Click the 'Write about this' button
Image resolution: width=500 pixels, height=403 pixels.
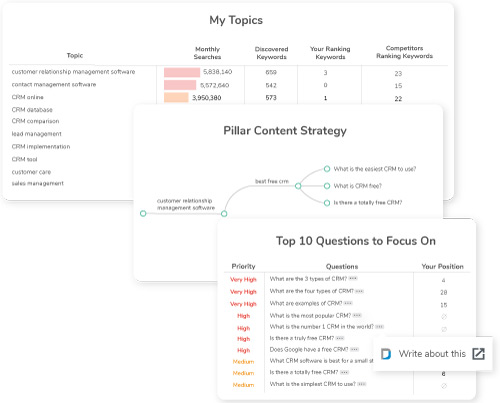(432, 354)
